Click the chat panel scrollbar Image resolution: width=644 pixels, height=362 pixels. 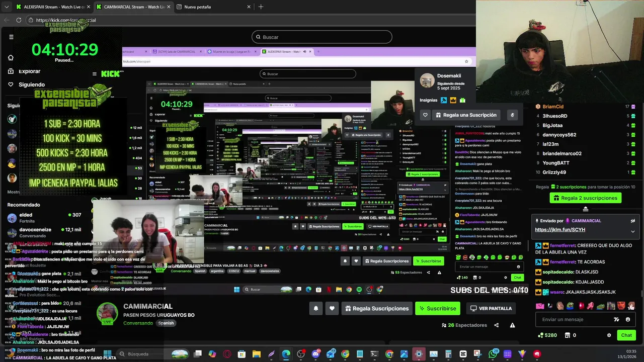click(641, 293)
